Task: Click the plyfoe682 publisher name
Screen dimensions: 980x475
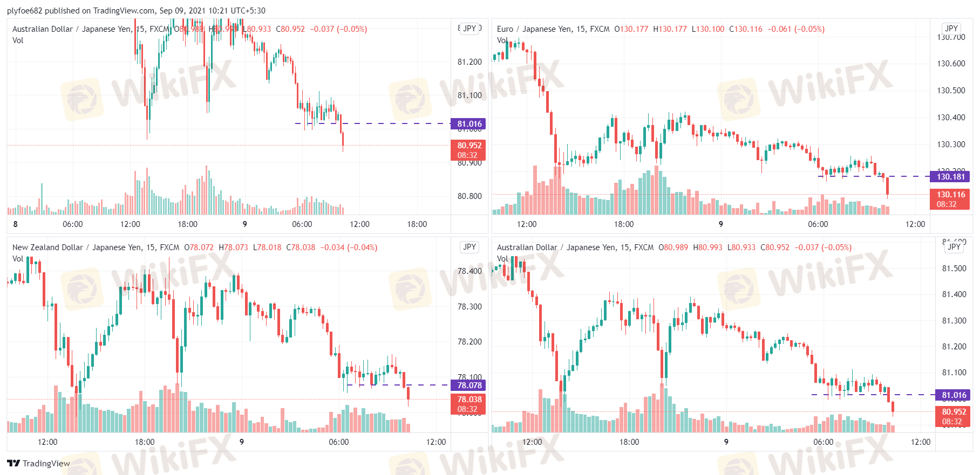Action: coord(24,11)
